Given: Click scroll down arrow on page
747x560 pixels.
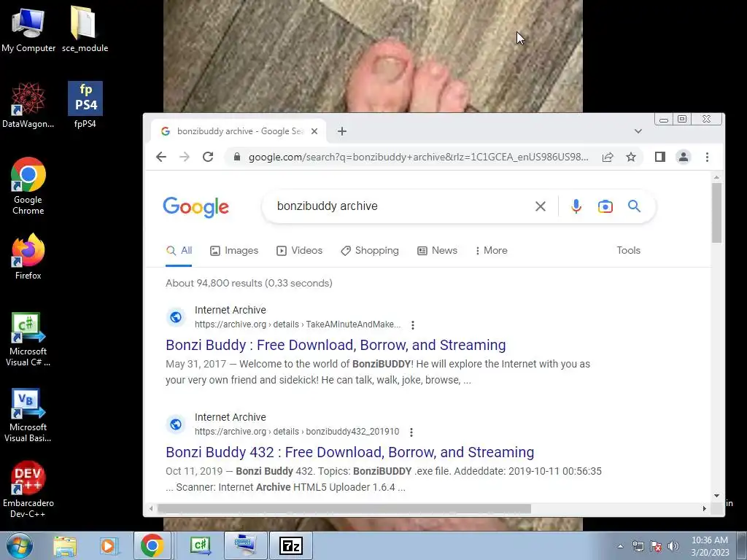Looking at the screenshot, I should pos(716,496).
